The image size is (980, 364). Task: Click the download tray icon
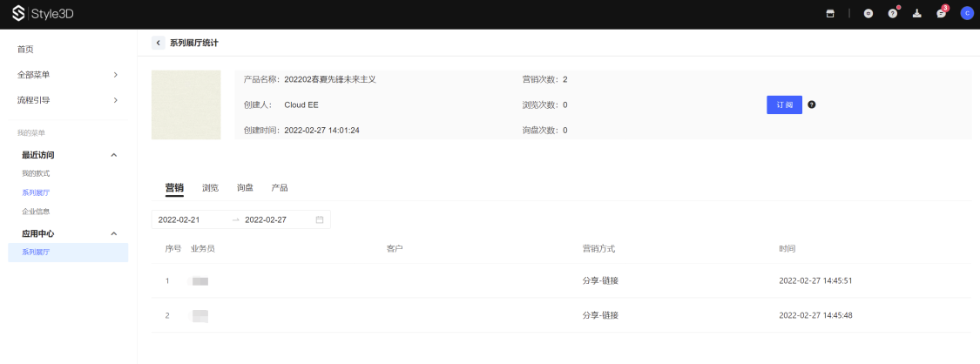click(916, 14)
